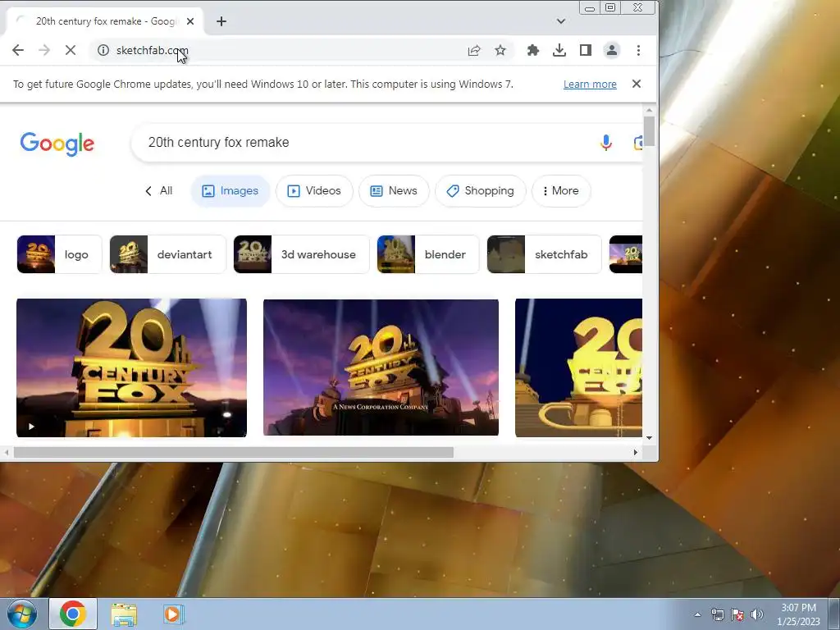The image size is (840, 630).
Task: Close the 20th century fox remake tab
Action: point(190,21)
